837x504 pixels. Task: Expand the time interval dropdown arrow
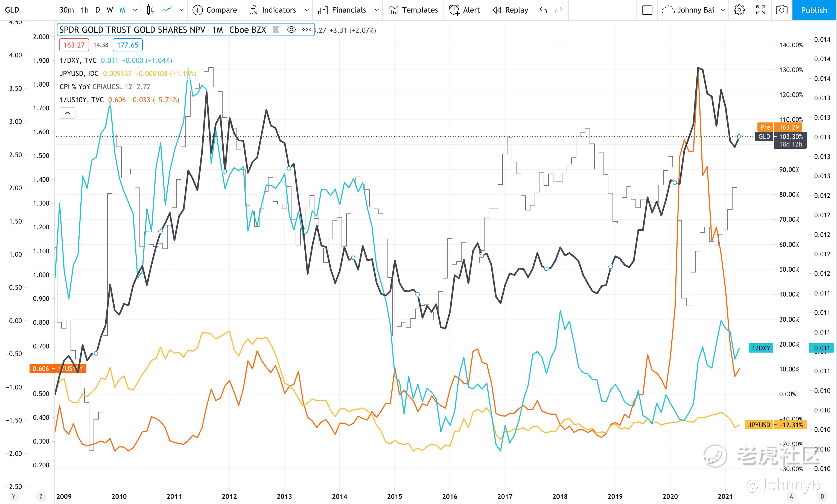(135, 10)
